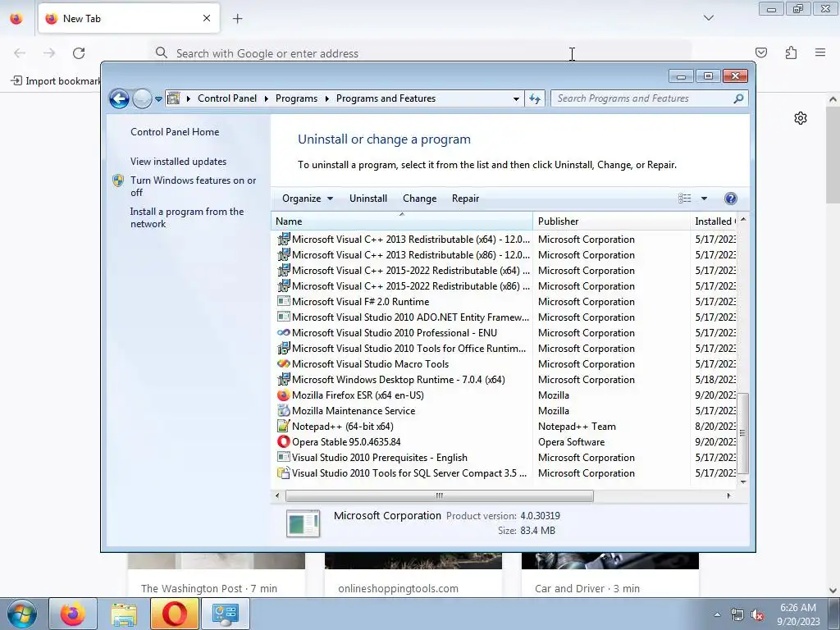
Task: Select Mozilla Maintenance Service icon
Action: tap(283, 410)
